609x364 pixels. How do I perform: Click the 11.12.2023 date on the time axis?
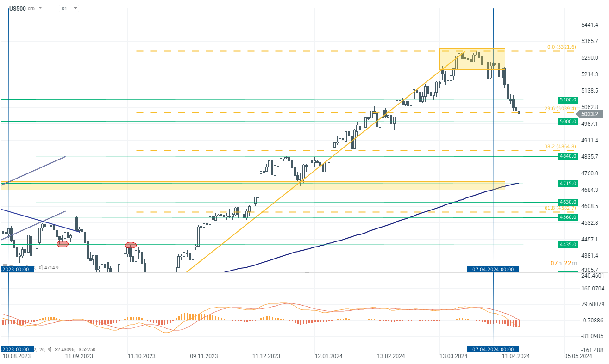coord(266,356)
